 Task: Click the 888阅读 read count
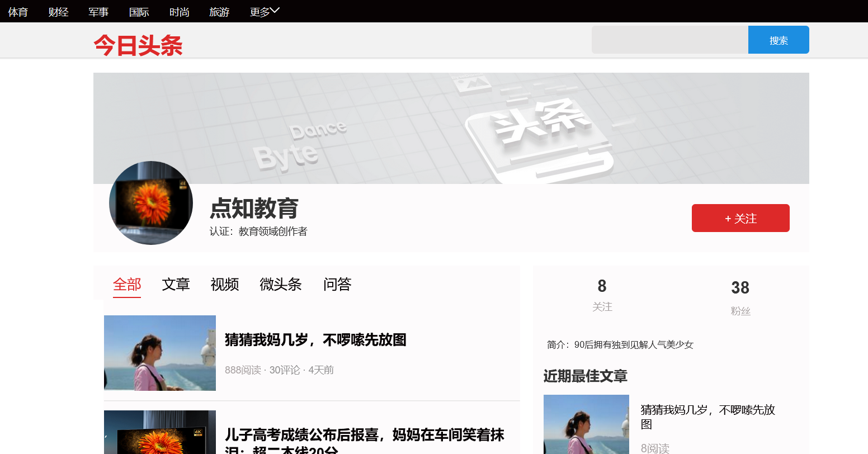(243, 370)
